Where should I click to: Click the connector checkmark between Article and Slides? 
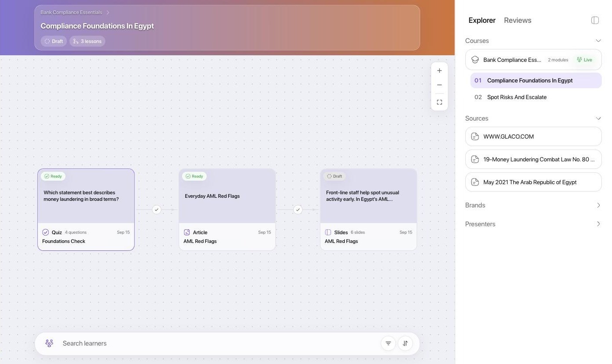(298, 210)
